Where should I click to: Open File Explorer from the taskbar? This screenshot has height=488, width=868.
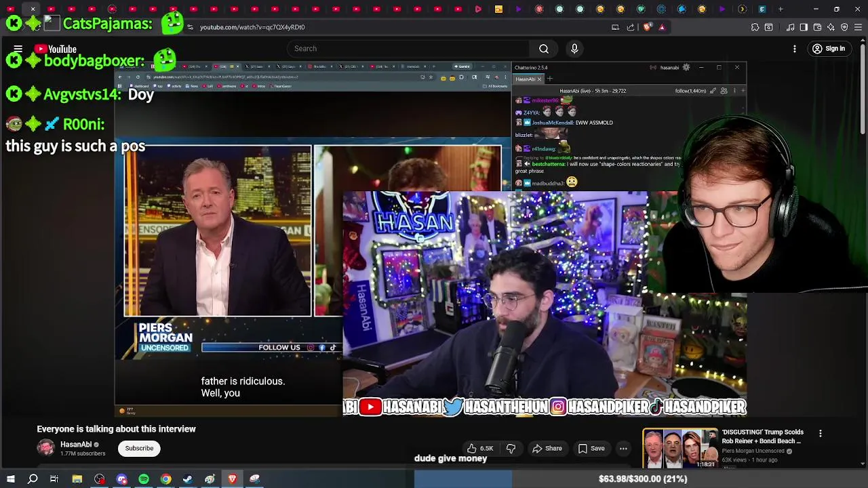(x=77, y=479)
